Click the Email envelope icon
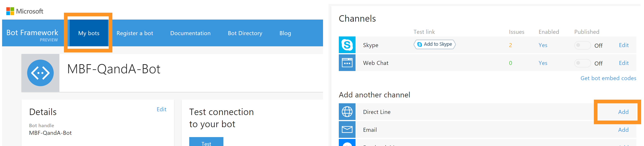 coord(347,129)
